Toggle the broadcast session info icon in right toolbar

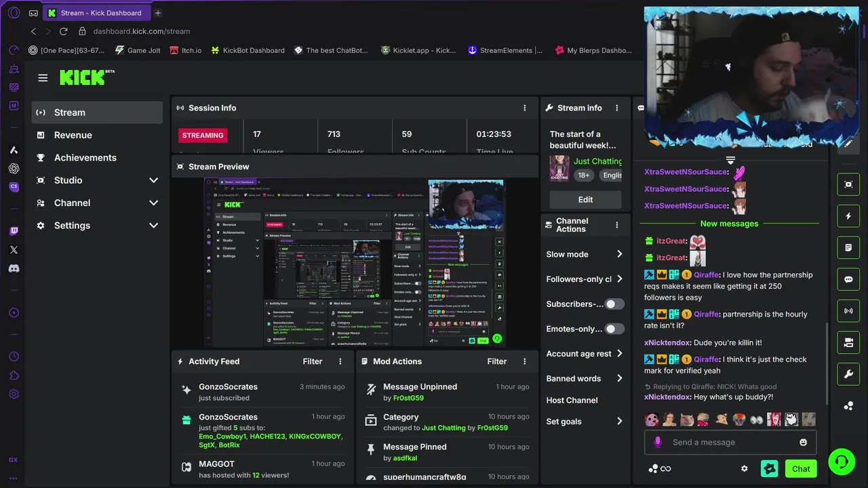(848, 311)
